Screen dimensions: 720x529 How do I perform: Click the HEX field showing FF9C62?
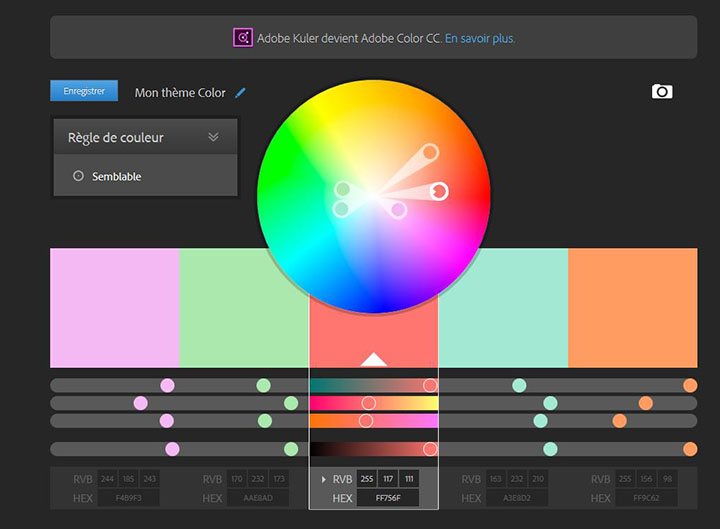coord(647,498)
